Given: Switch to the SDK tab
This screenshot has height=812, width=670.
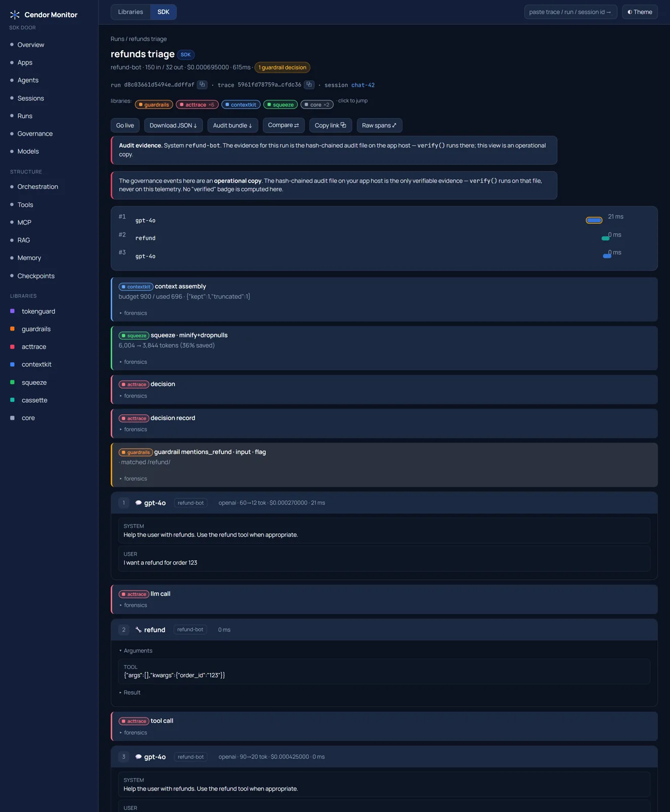Looking at the screenshot, I should tap(163, 12).
